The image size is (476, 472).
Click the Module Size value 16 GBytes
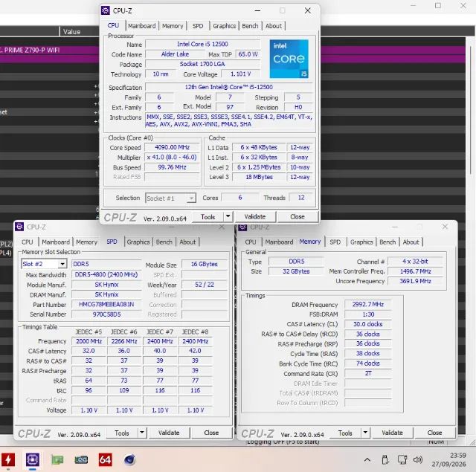coord(205,264)
